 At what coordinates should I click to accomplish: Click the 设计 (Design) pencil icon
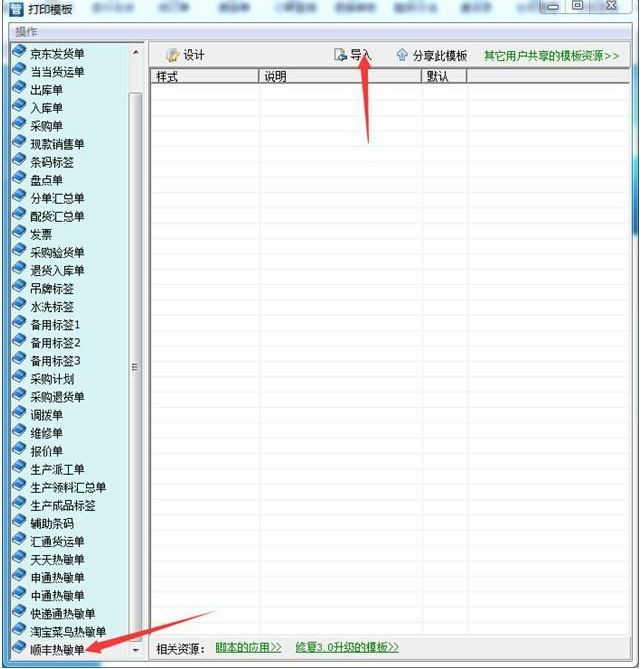click(173, 55)
